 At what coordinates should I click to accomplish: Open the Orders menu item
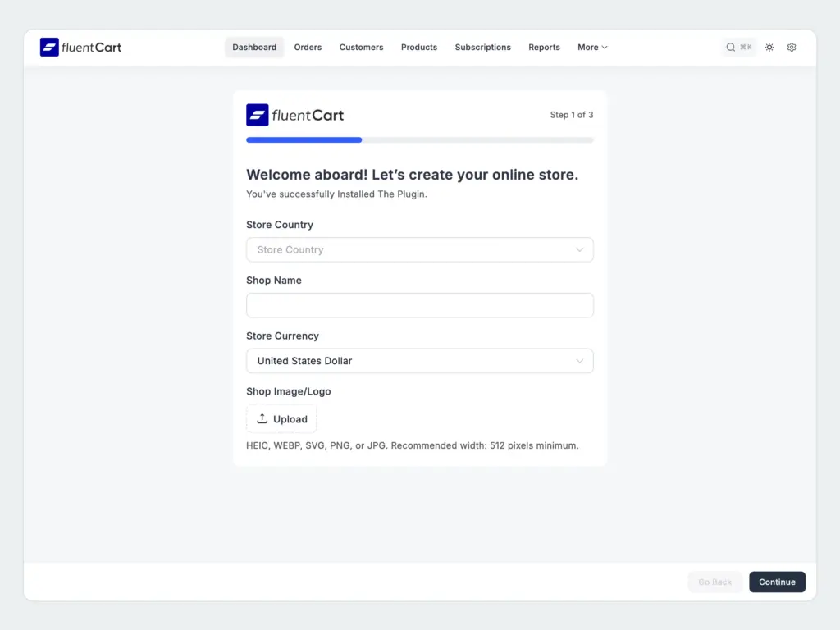[308, 47]
